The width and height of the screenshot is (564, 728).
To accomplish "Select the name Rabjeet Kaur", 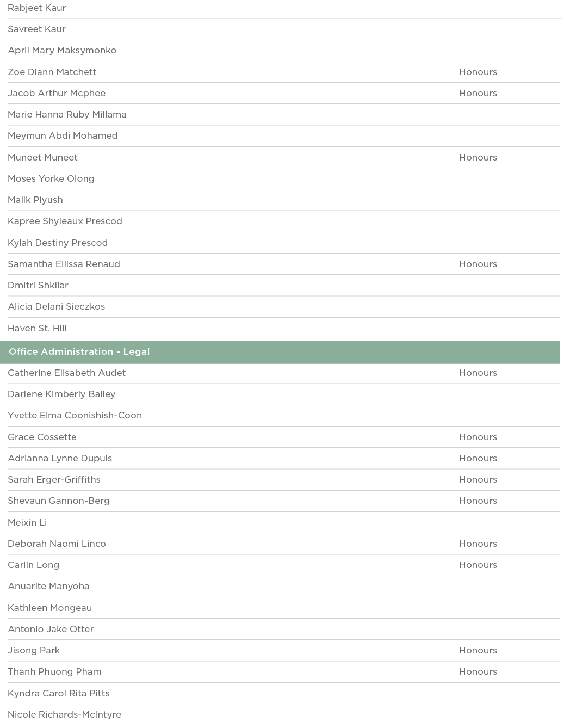I will 37,8.
